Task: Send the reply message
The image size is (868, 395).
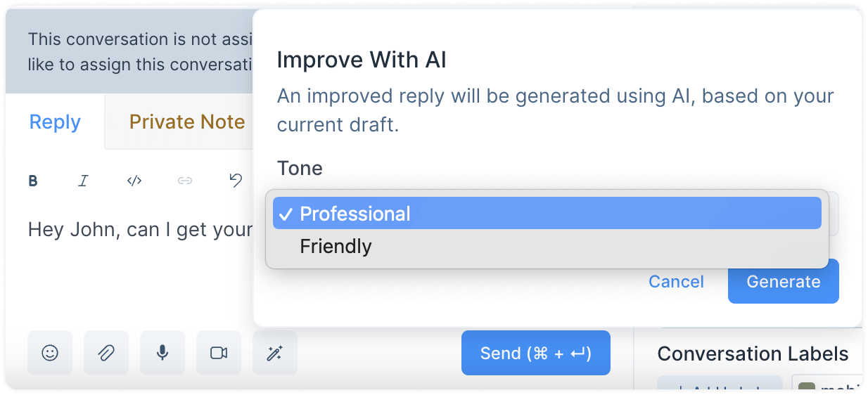Action: (536, 353)
